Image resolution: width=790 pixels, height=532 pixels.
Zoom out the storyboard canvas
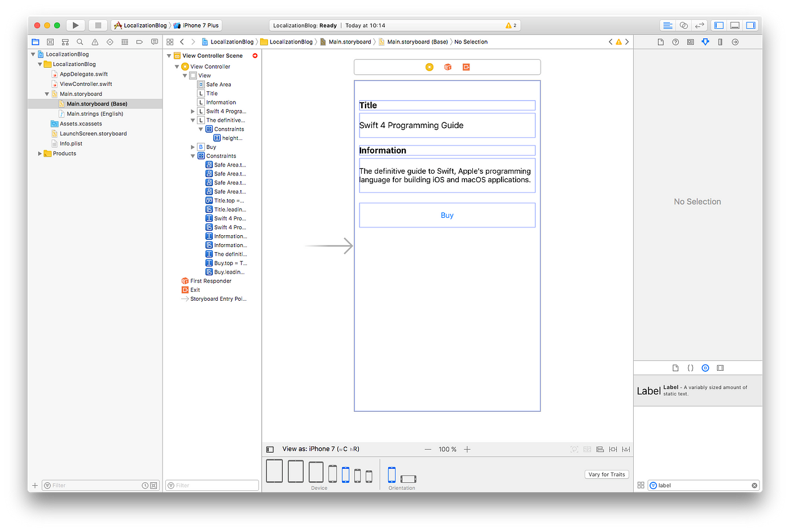pos(428,450)
